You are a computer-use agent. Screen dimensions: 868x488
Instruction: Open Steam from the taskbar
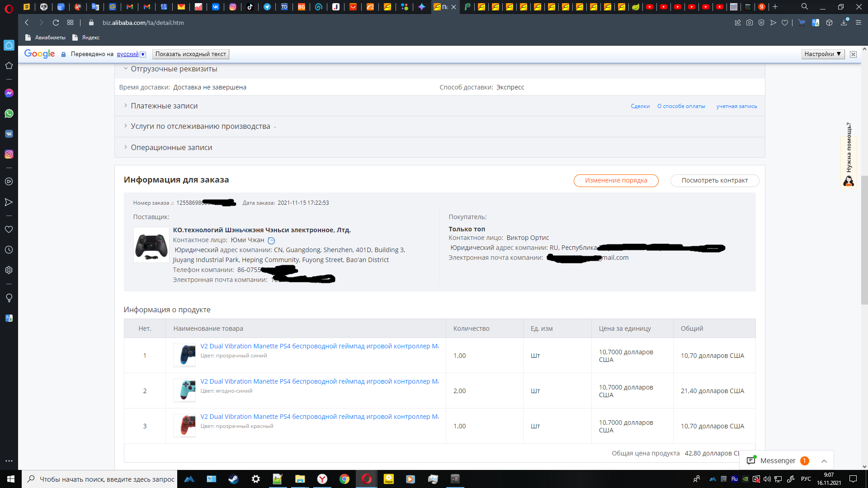tap(233, 479)
